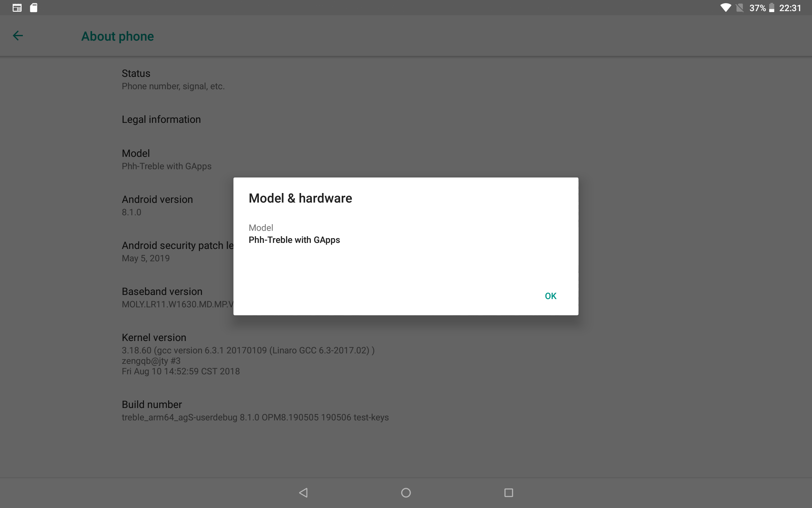Tap the recent apps square button
This screenshot has height=508, width=812.
(x=509, y=492)
